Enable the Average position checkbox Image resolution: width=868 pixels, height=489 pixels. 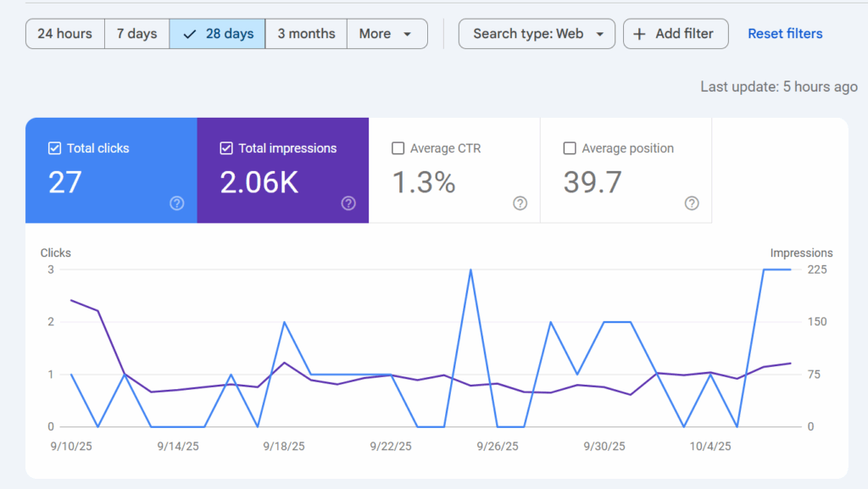pos(570,148)
